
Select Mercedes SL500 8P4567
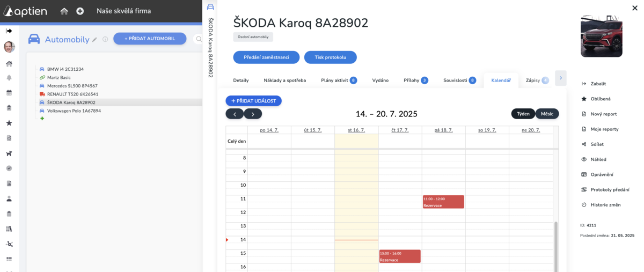72,86
